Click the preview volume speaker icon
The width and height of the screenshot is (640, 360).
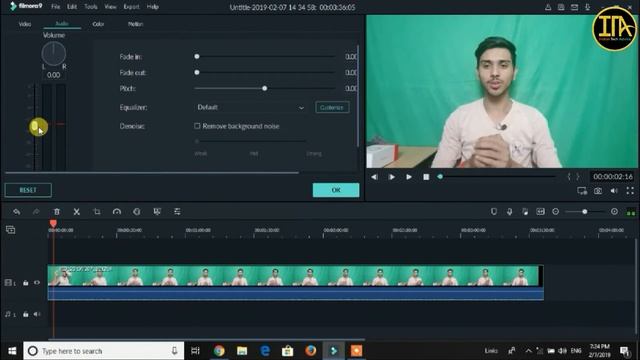coord(614,191)
